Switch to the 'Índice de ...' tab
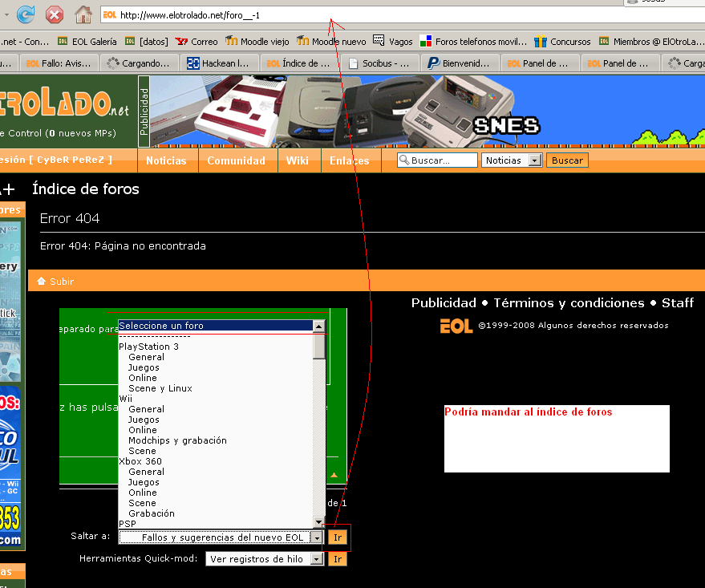Image resolution: width=705 pixels, height=588 pixels. tap(300, 63)
